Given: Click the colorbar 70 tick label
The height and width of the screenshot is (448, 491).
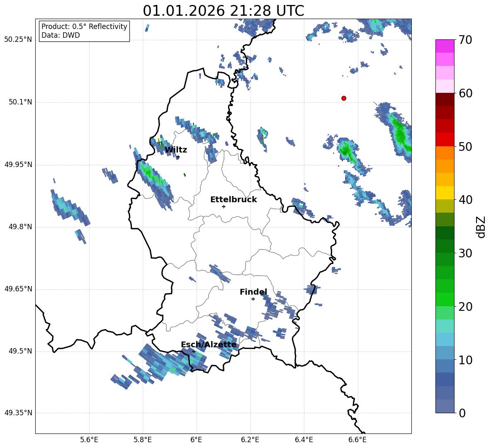Looking at the screenshot, I should (x=465, y=40).
